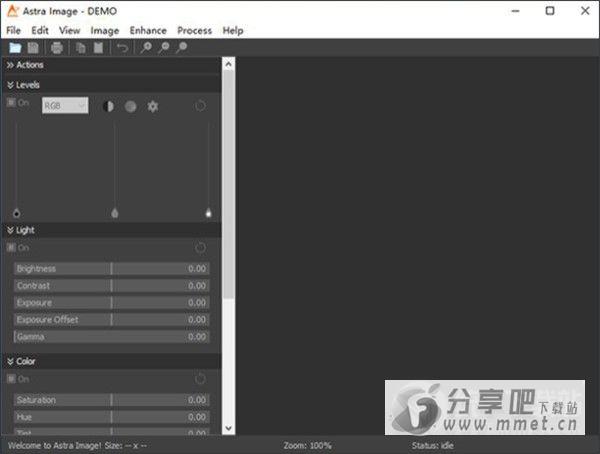The width and height of the screenshot is (600, 454).
Task: Click the 'Welcome to Astra Image!' status text
Action: [x=55, y=446]
